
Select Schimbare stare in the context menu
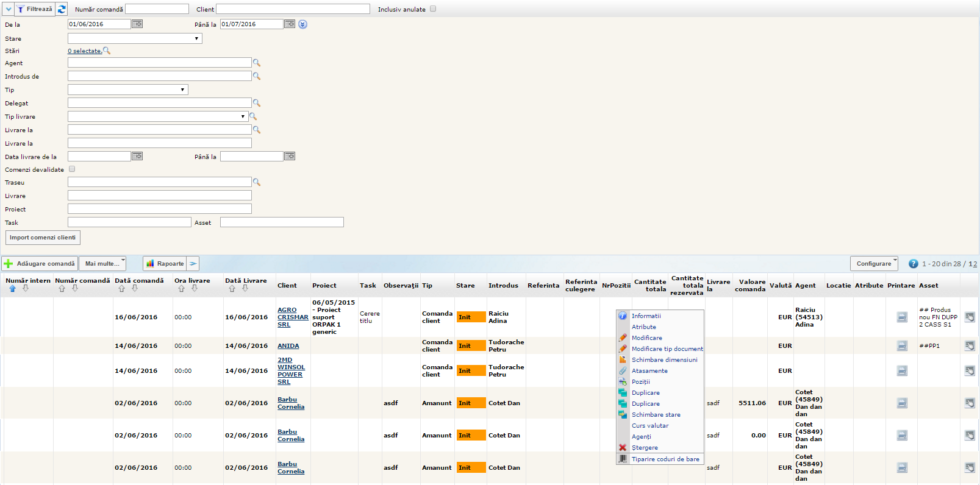pyautogui.click(x=656, y=415)
